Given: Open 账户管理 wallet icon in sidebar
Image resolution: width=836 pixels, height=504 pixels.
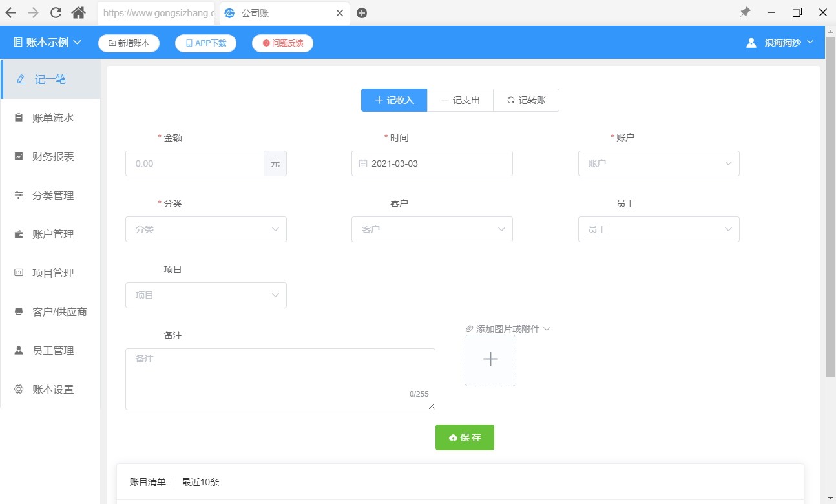Looking at the screenshot, I should tap(19, 234).
